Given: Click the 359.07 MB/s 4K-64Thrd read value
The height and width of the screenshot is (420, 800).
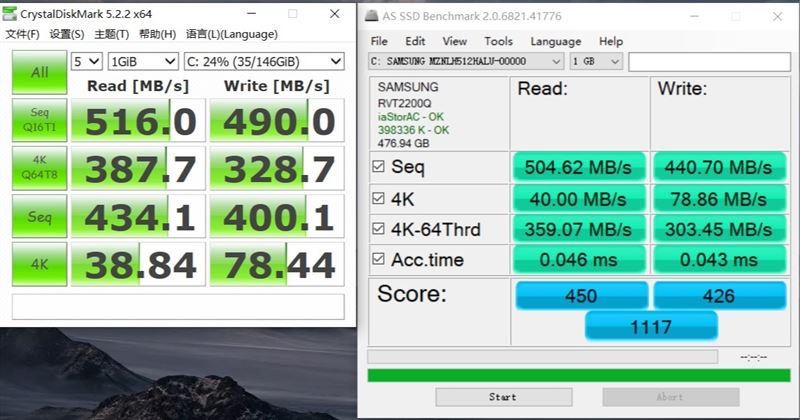Looking at the screenshot, I should 579,229.
